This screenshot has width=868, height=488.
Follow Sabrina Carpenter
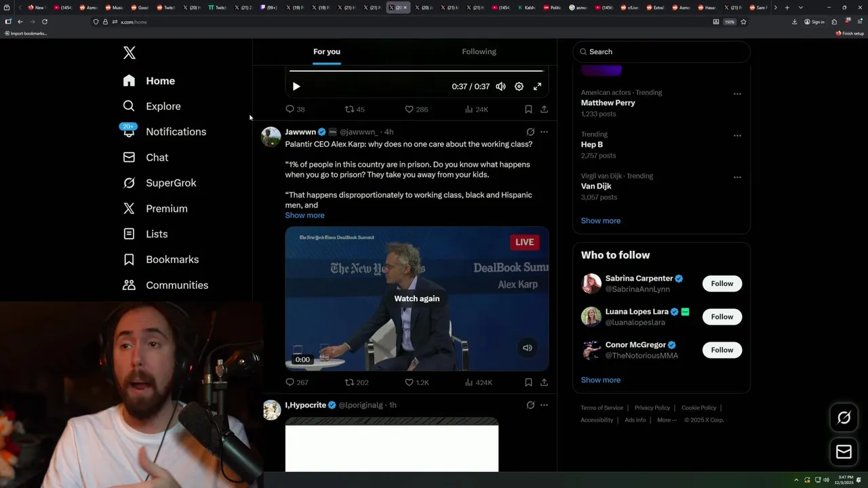[x=722, y=284]
